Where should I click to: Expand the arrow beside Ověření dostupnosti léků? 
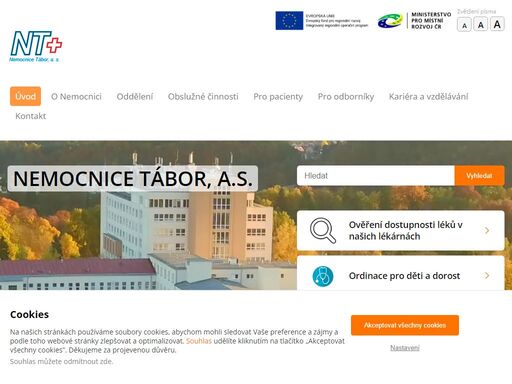(x=487, y=230)
